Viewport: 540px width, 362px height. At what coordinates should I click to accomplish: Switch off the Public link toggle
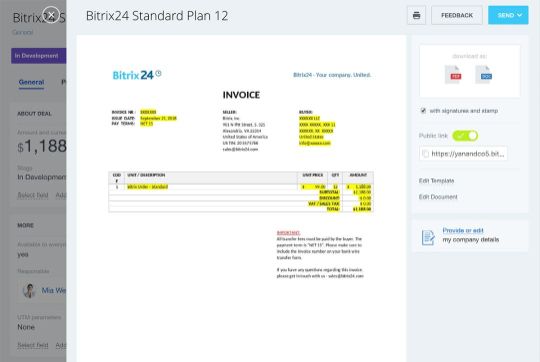[x=465, y=136]
